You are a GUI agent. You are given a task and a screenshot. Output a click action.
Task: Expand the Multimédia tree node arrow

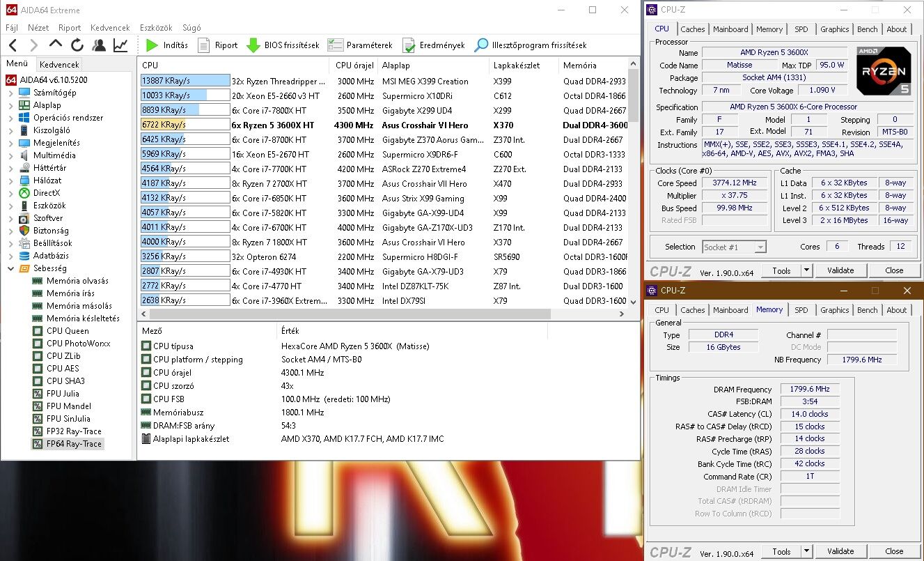click(10, 155)
